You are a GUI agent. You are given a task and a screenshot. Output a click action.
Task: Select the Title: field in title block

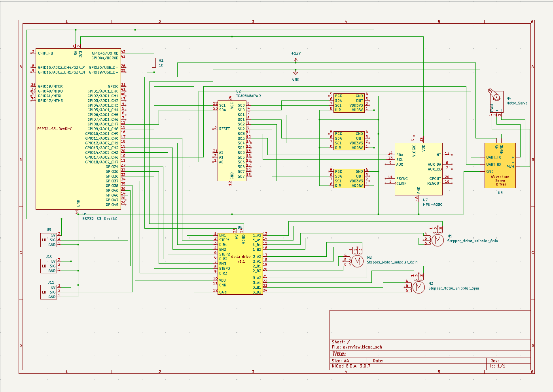(x=339, y=354)
